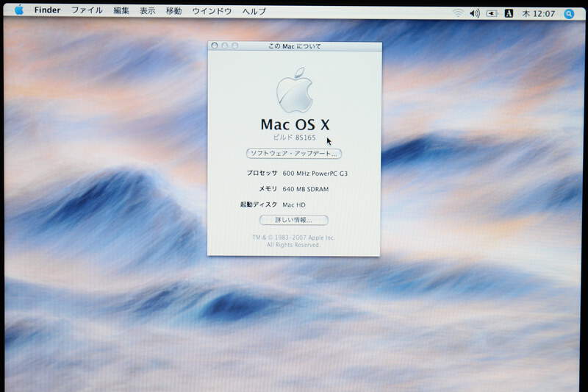Click the Mac HD startup disk value
Viewport: 588px width, 392px height.
point(294,204)
